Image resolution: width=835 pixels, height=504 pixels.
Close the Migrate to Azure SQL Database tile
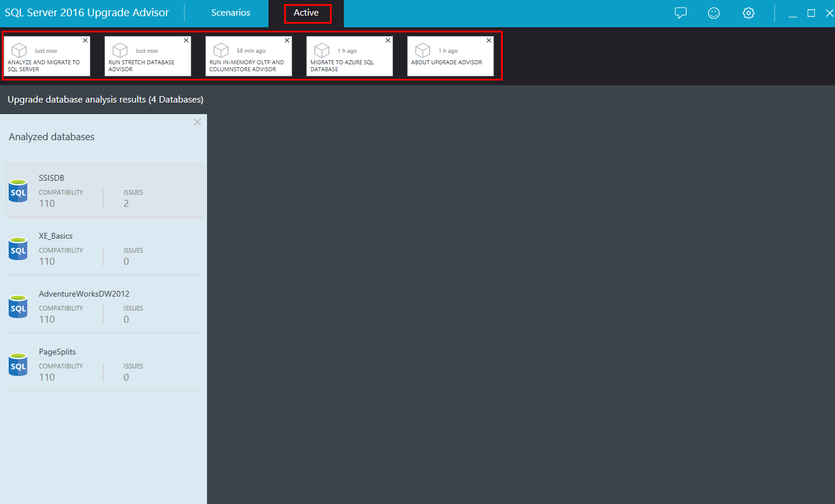pos(388,41)
